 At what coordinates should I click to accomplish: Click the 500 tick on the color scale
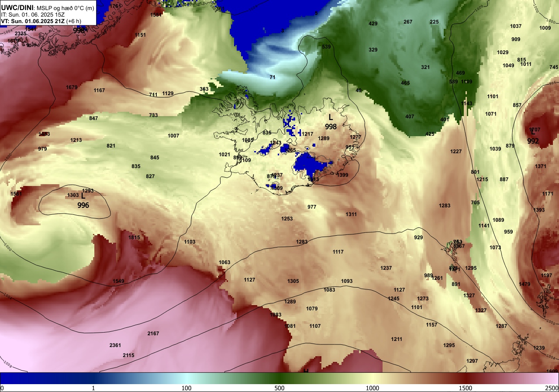[279, 389]
